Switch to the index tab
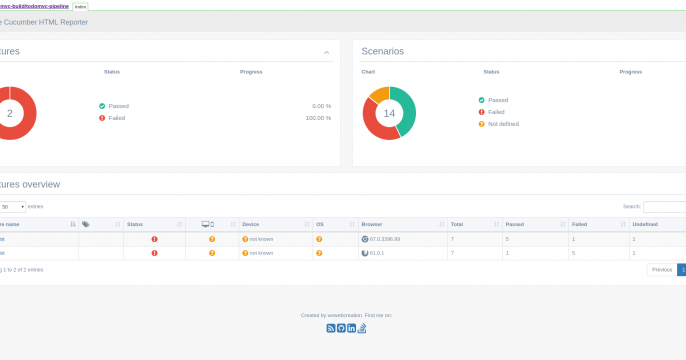This screenshot has height=360, width=686. click(x=80, y=7)
